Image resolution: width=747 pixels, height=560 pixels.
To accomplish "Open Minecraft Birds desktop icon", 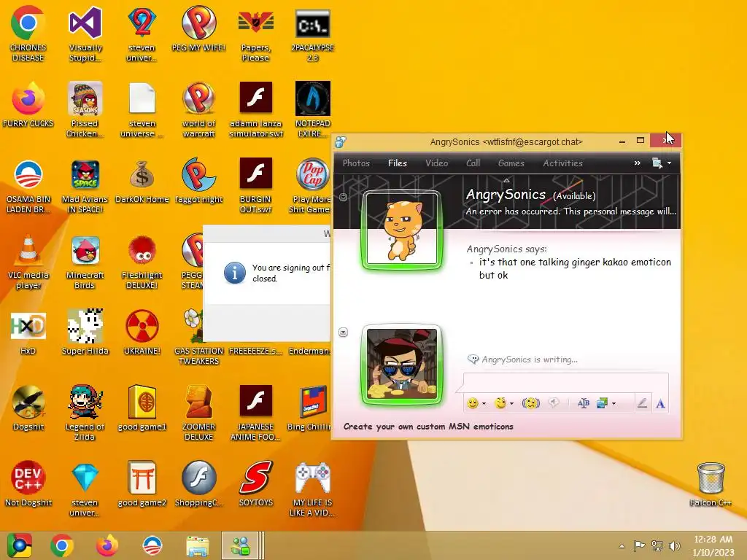I will [x=85, y=262].
